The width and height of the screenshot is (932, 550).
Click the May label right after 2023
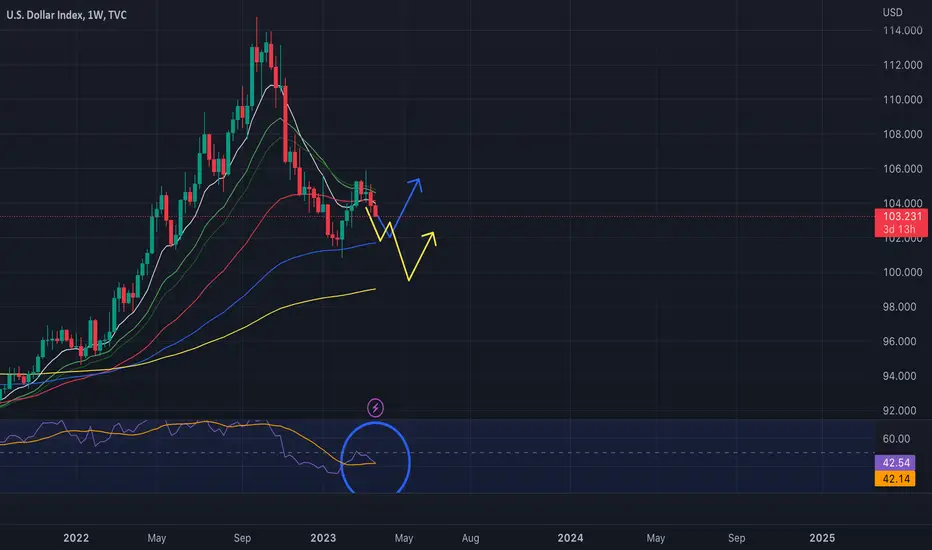[x=404, y=538]
